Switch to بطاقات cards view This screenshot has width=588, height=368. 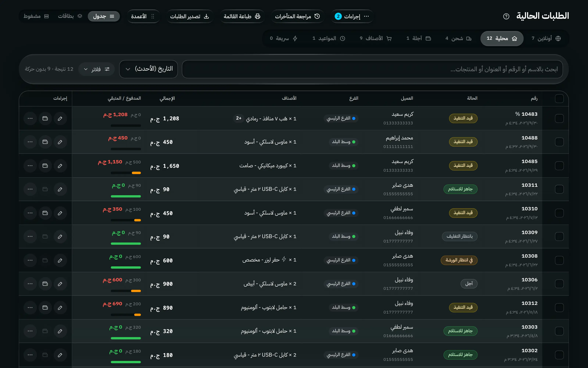click(x=70, y=16)
